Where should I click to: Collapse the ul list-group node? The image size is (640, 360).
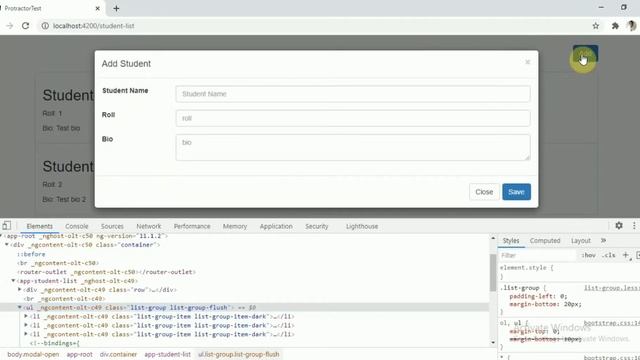[20, 307]
